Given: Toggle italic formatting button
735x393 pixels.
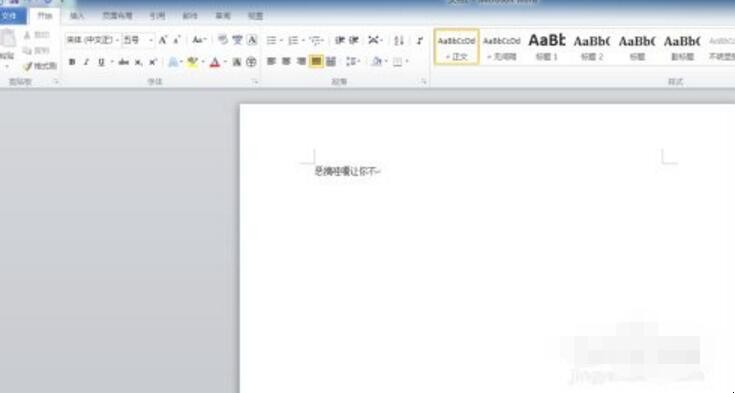Looking at the screenshot, I should (86, 62).
